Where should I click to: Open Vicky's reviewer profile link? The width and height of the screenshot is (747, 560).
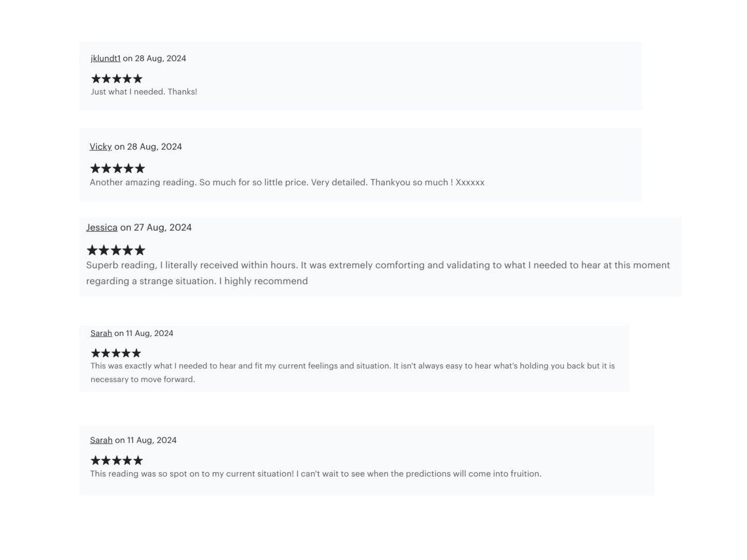click(100, 147)
